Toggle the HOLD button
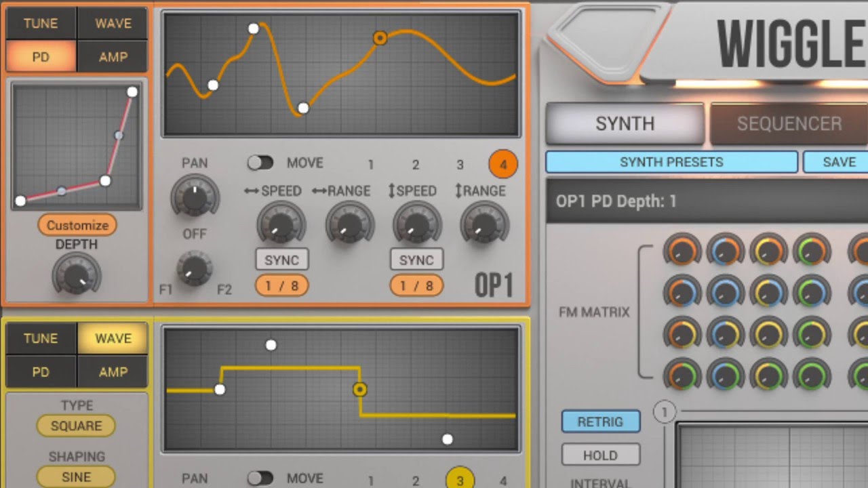This screenshot has height=488, width=868. (x=600, y=455)
